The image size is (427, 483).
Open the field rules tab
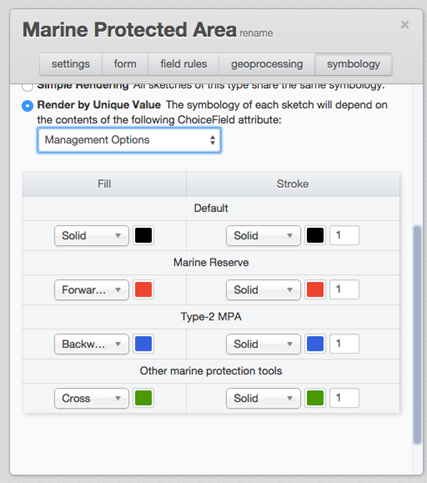pos(183,64)
